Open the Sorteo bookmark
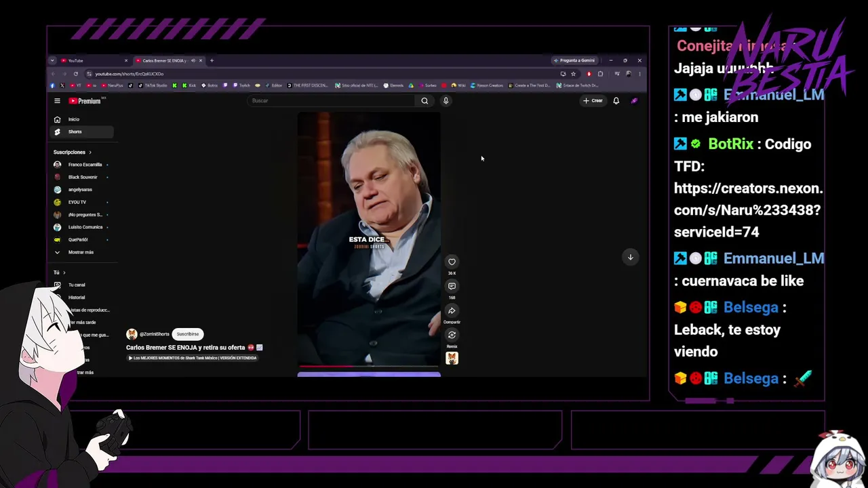 pos(427,85)
